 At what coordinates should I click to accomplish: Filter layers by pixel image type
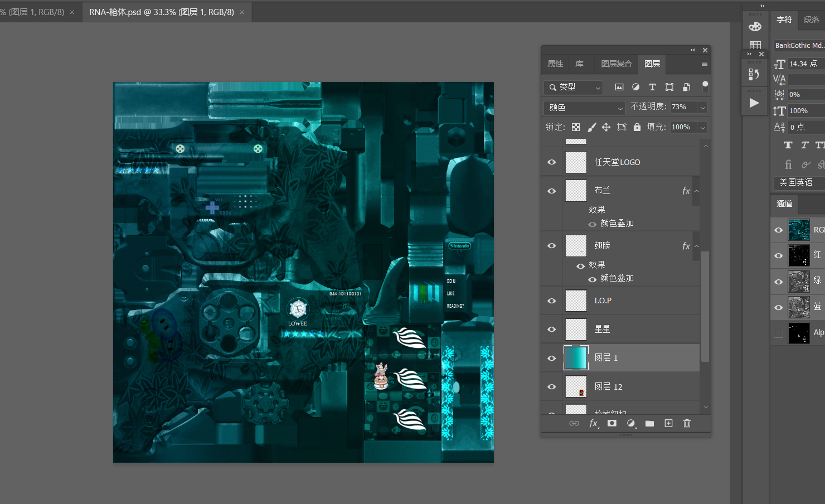(619, 87)
